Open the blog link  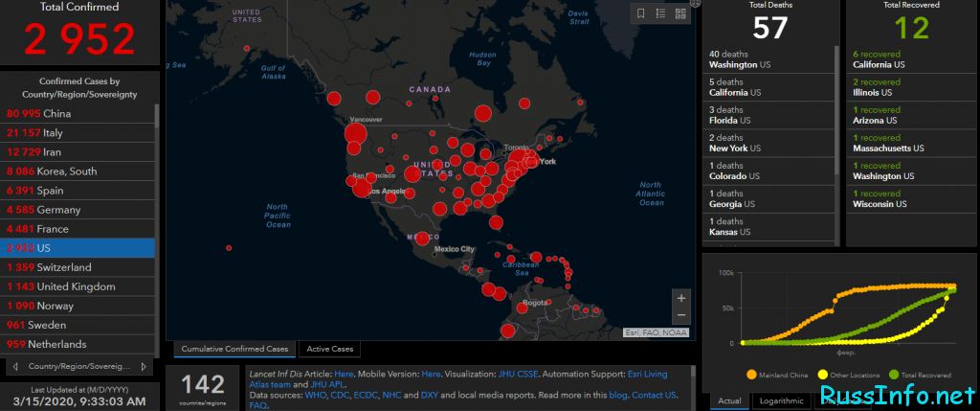point(618,396)
